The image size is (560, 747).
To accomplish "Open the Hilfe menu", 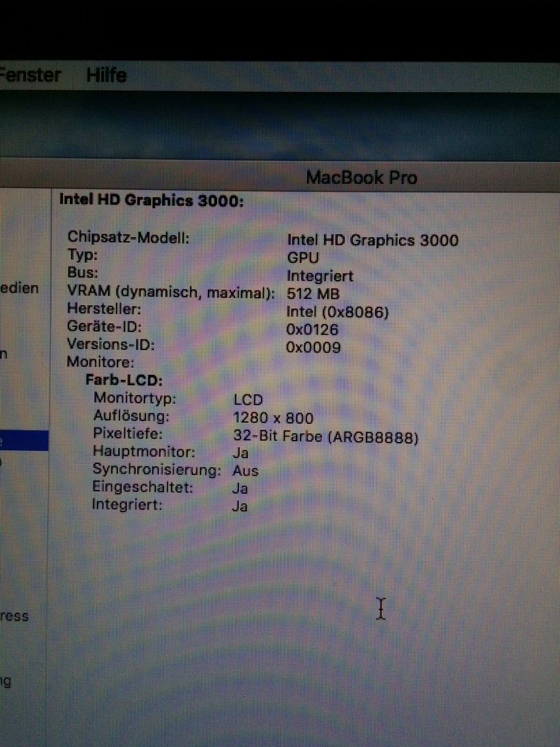I will [106, 75].
